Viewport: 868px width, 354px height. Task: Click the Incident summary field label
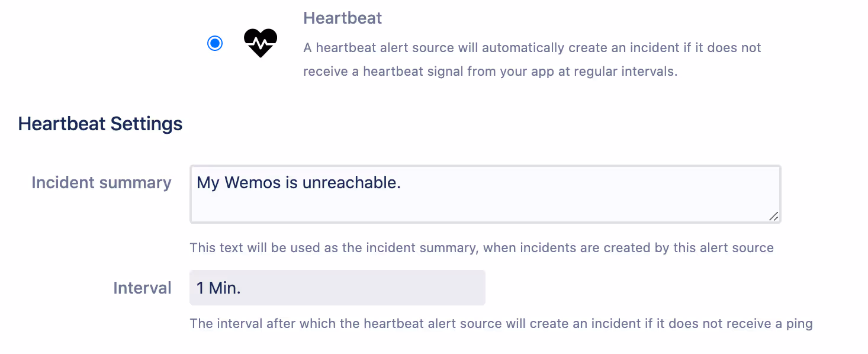point(101,182)
